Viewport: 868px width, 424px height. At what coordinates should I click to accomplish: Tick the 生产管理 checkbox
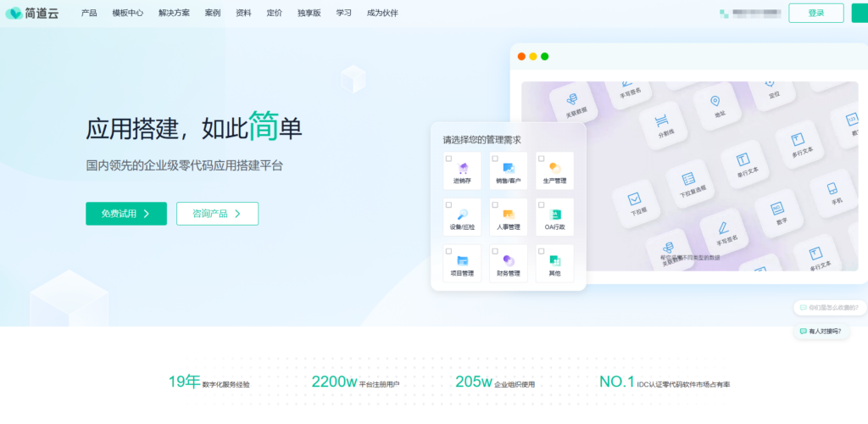tap(541, 159)
